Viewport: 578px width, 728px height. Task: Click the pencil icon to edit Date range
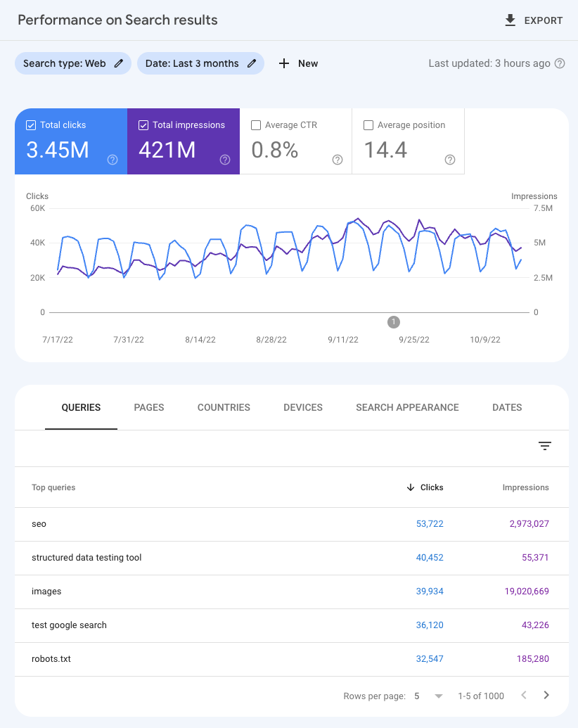tap(251, 63)
